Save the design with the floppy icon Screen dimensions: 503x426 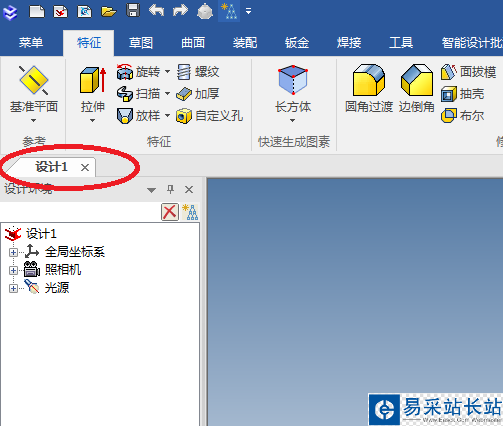point(133,11)
